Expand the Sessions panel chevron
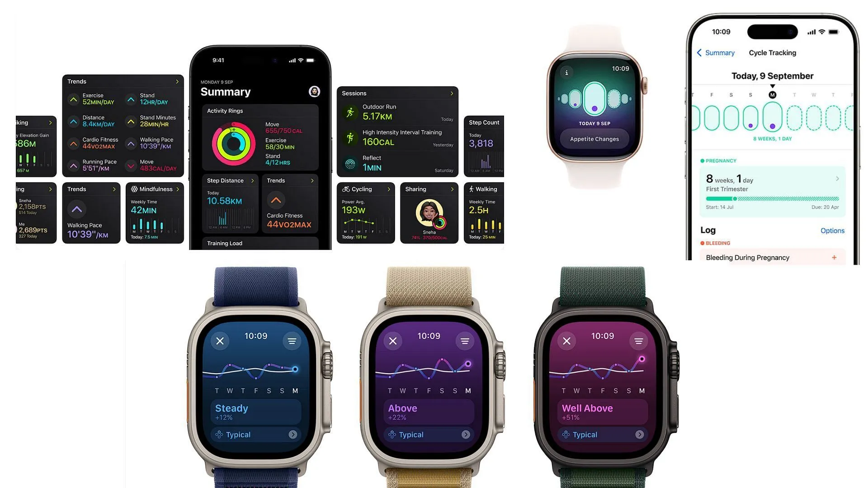The width and height of the screenshot is (868, 488). click(451, 93)
